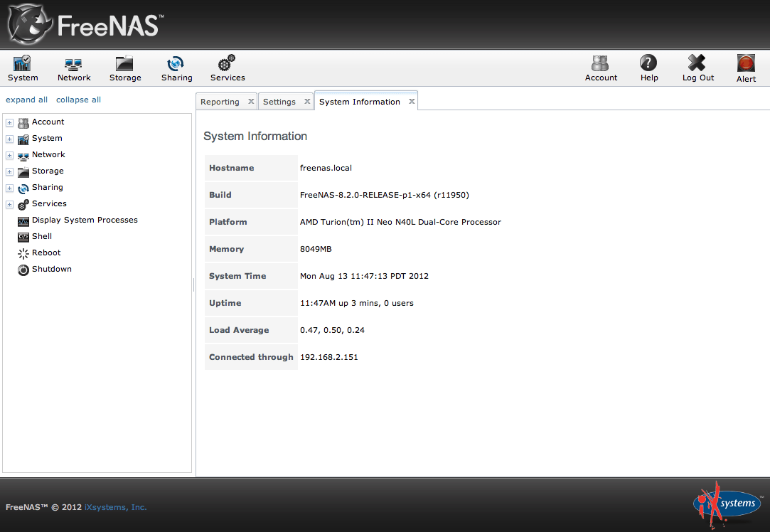Click the Shell terminal icon
The width and height of the screenshot is (770, 532).
pos(23,238)
